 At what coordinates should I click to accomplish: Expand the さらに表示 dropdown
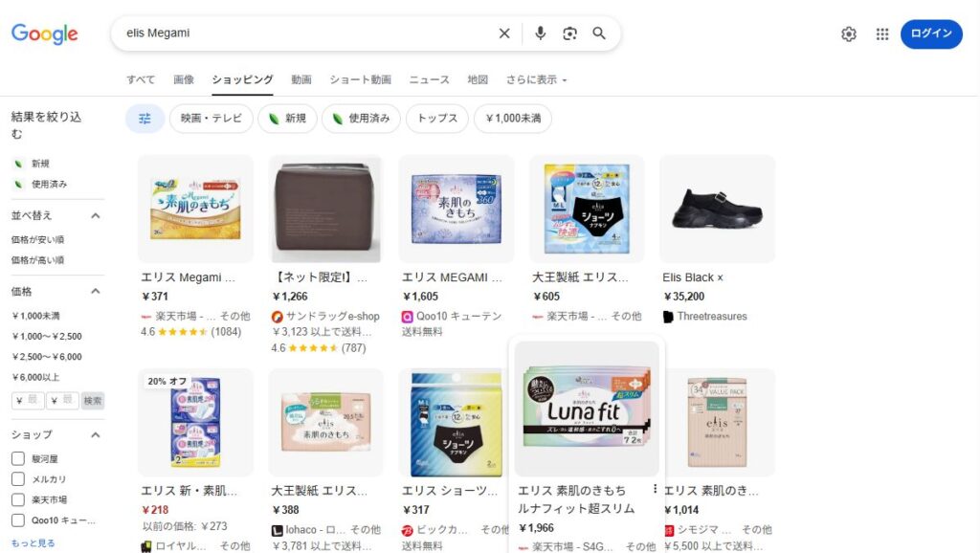coord(536,79)
